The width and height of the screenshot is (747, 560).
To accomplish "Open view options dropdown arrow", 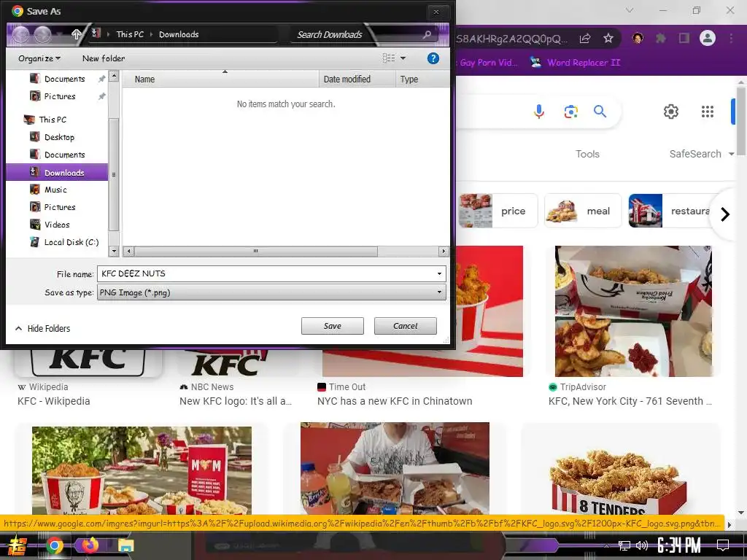I will click(x=403, y=58).
